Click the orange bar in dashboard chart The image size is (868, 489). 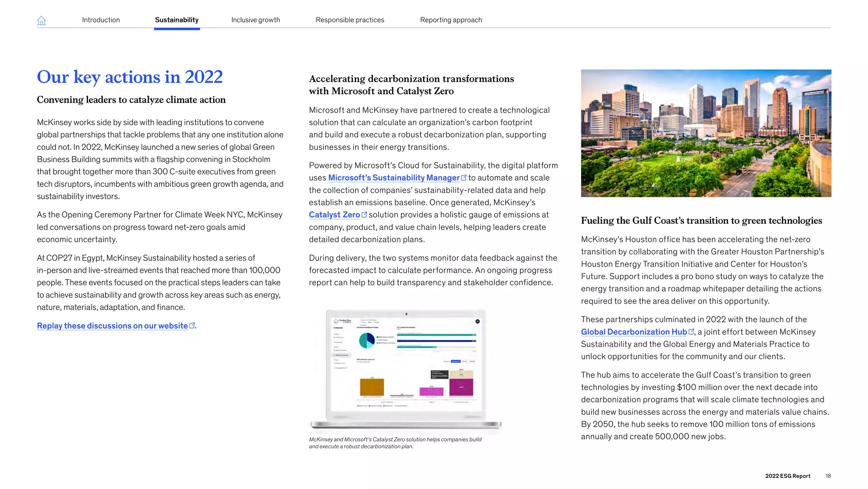point(372,387)
